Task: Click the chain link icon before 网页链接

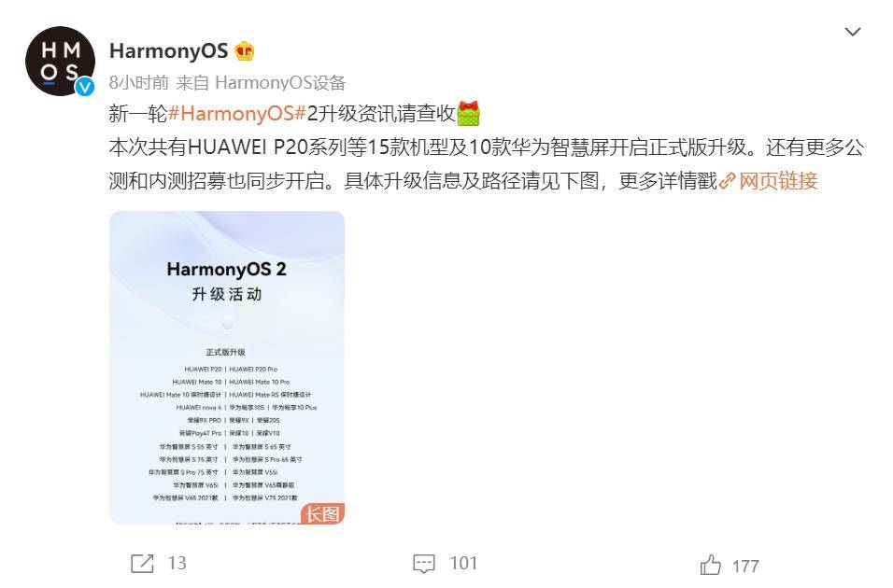Action: click(x=728, y=181)
